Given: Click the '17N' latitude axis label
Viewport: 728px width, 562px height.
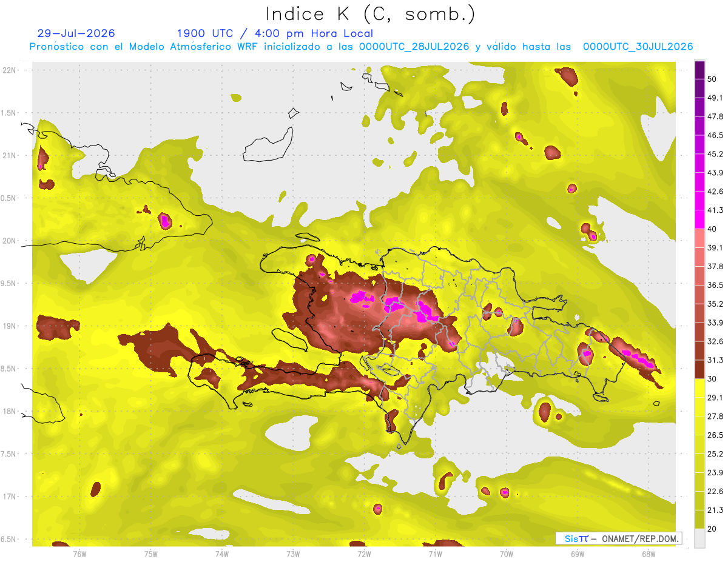Looking at the screenshot, I should (x=9, y=497).
